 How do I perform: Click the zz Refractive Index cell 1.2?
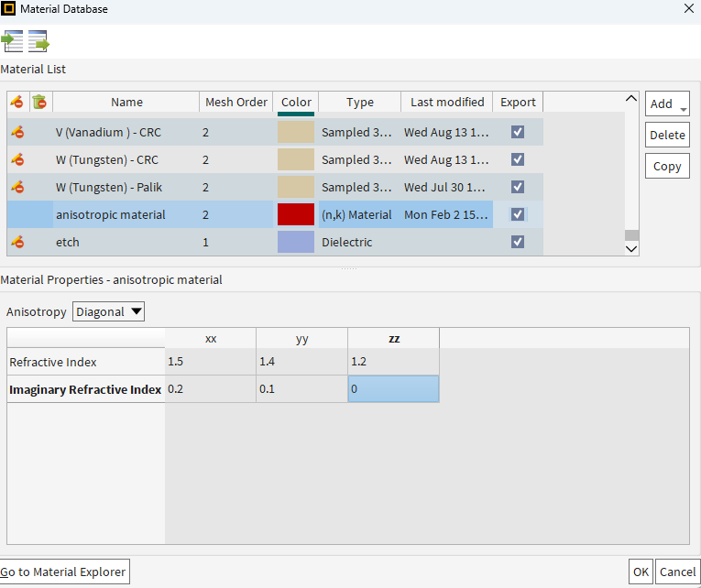point(393,361)
